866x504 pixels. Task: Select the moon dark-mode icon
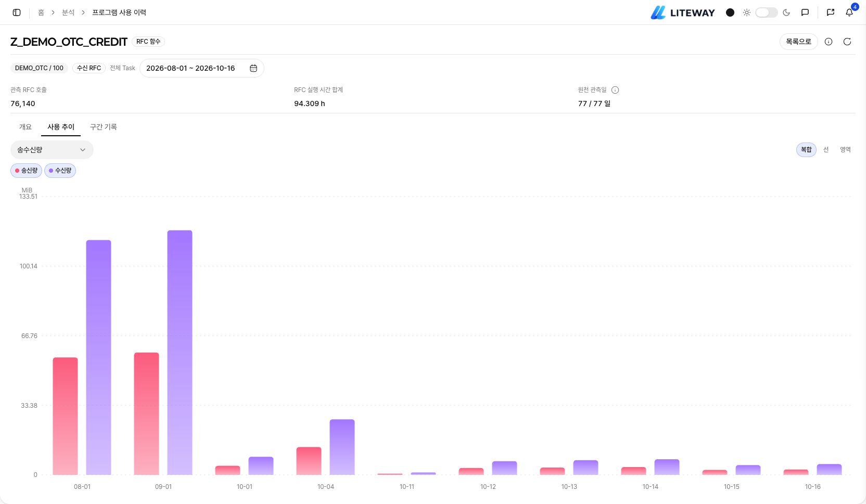tap(786, 12)
